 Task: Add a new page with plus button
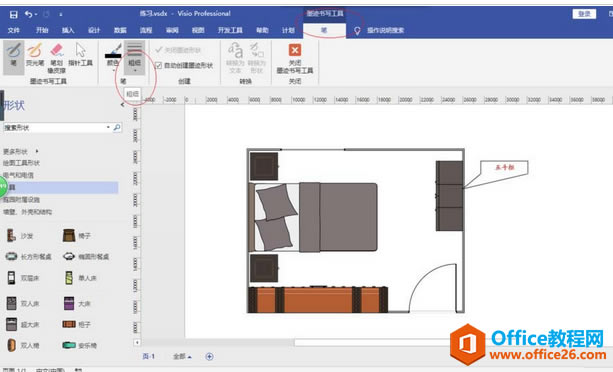click(210, 356)
